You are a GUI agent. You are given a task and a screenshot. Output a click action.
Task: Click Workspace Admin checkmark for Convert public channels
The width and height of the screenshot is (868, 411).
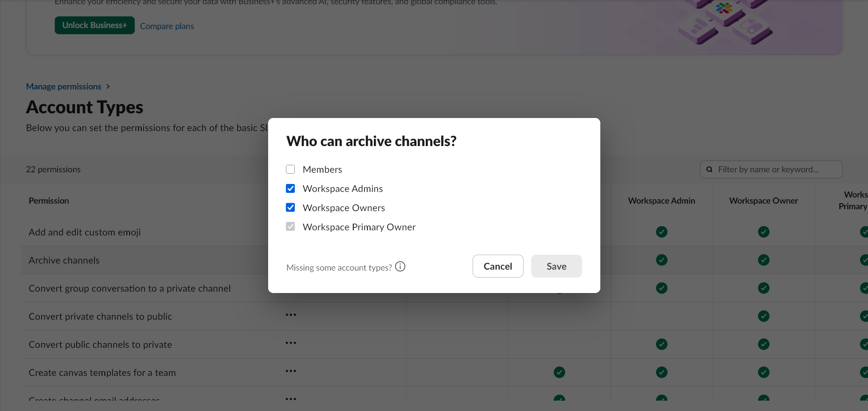click(662, 344)
